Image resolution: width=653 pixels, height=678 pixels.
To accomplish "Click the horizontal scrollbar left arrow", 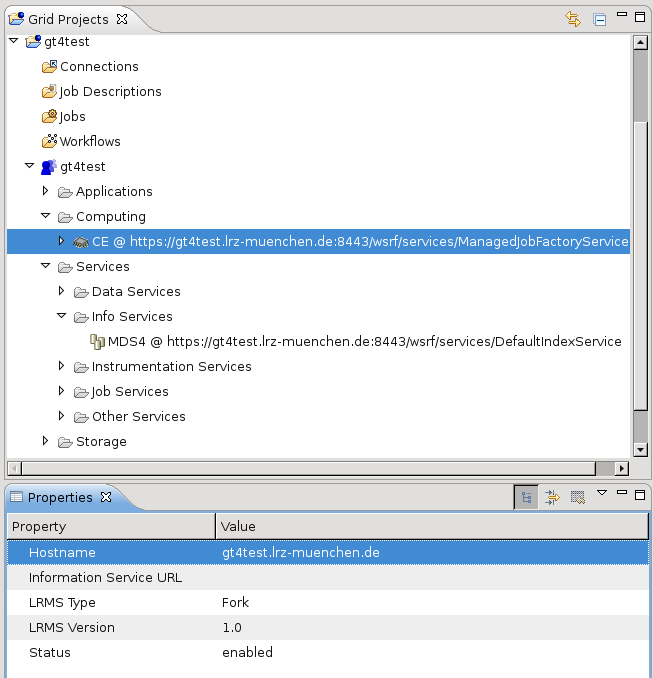I will click(x=14, y=468).
